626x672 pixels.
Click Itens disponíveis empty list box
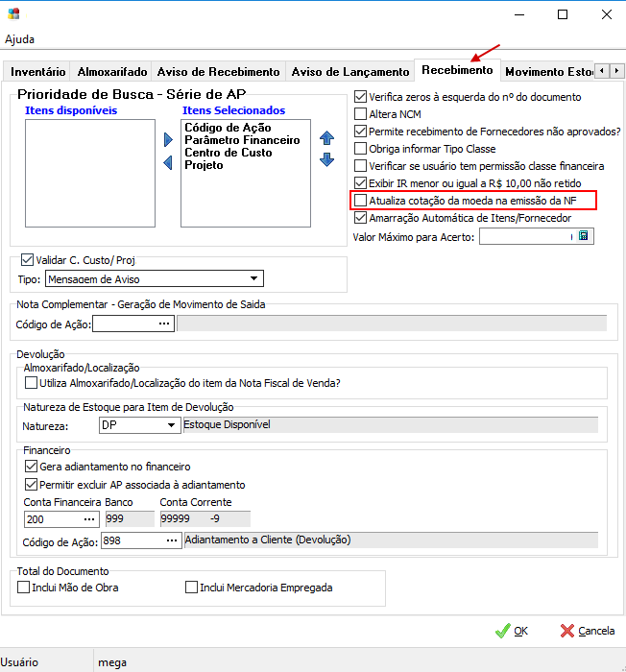click(90, 173)
